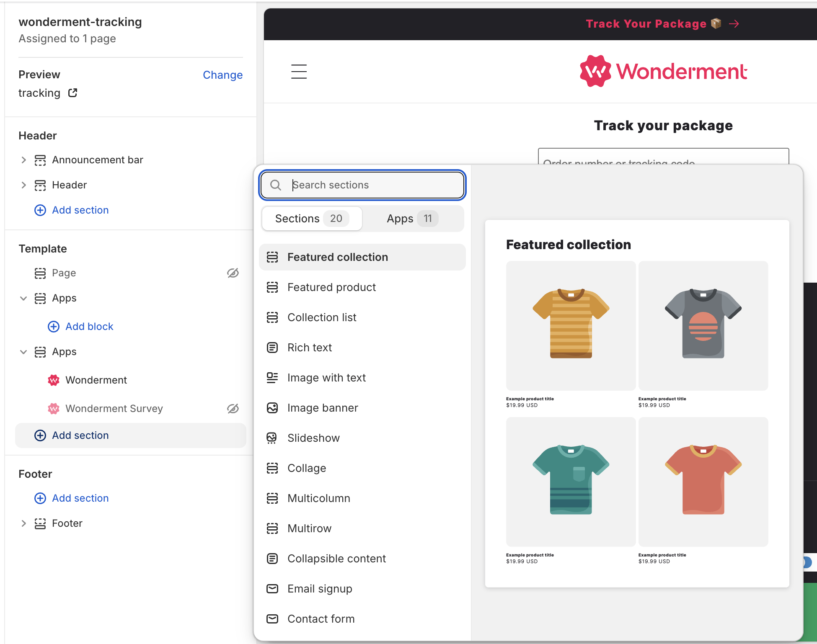
Task: Click the Slideshow section icon
Action: click(272, 438)
